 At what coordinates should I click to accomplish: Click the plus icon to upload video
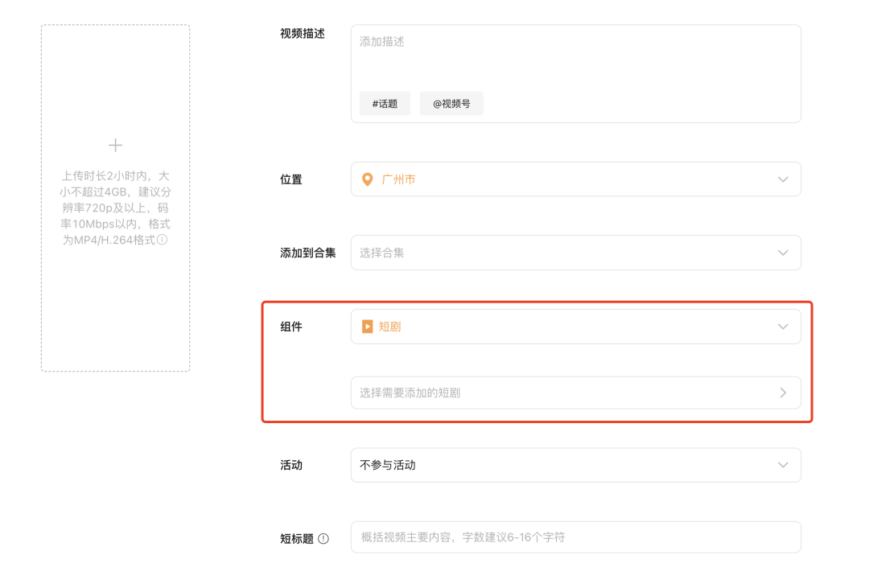(116, 146)
